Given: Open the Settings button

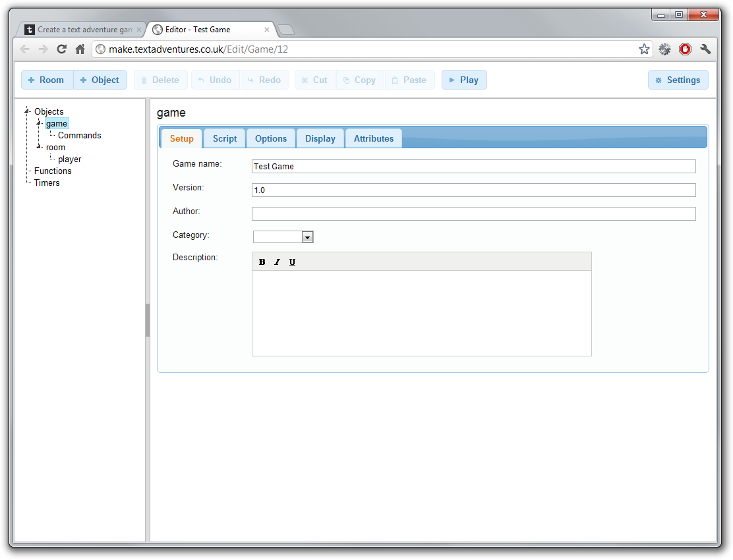Looking at the screenshot, I should pos(678,80).
